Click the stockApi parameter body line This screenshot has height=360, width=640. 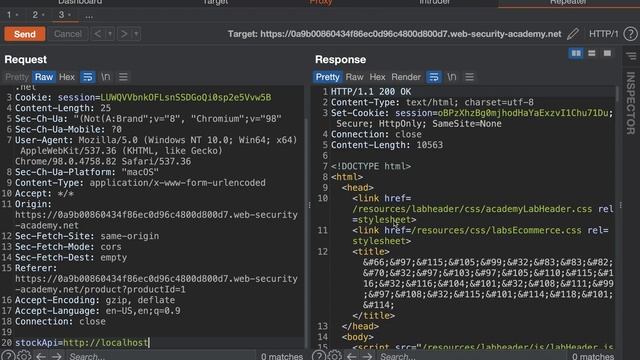click(82, 342)
